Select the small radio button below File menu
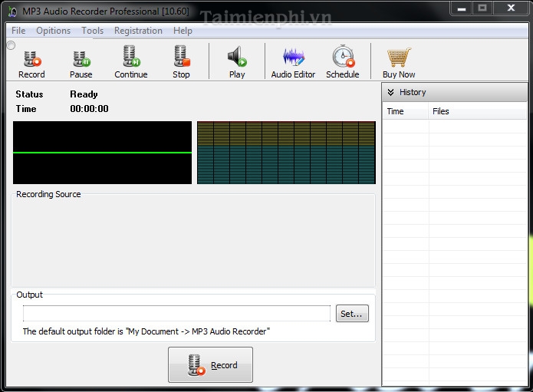The height and width of the screenshot is (392, 533). pos(11,45)
